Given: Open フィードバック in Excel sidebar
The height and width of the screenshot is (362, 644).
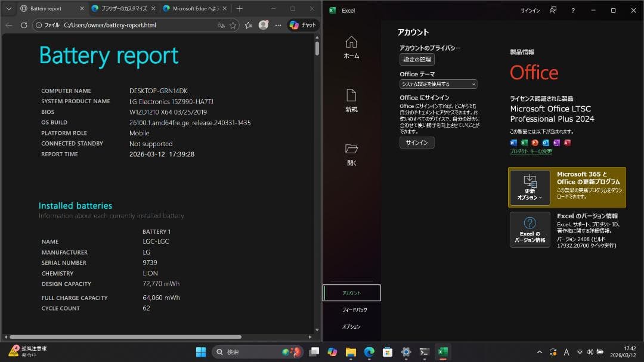Looking at the screenshot, I should (354, 310).
